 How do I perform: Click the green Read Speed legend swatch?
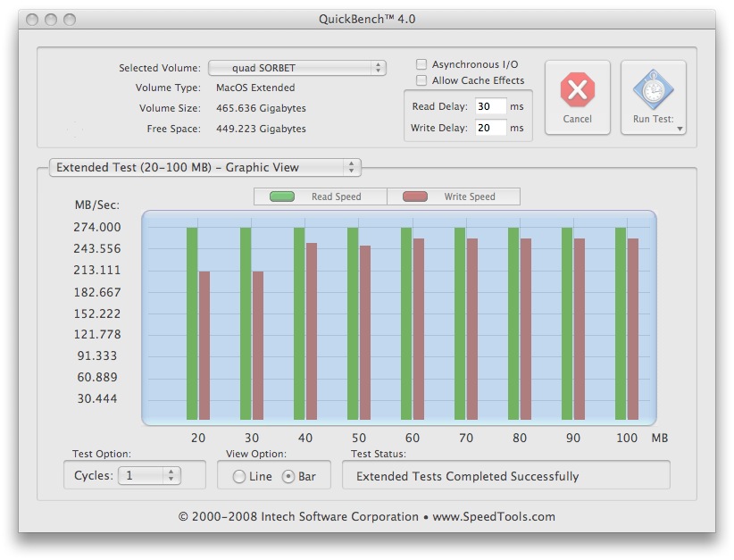pos(282,196)
